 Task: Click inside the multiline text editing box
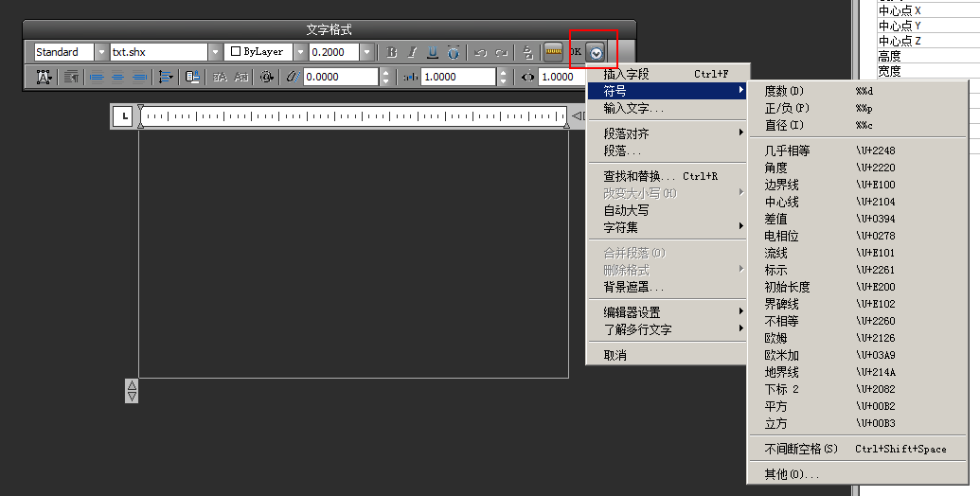pos(354,253)
